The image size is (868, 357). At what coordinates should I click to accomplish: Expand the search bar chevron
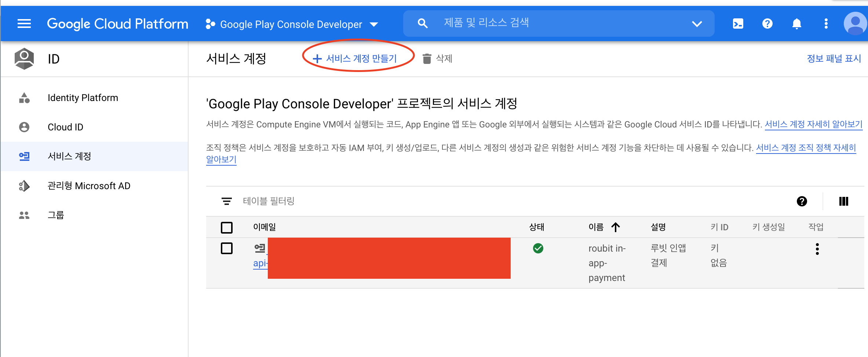point(697,24)
